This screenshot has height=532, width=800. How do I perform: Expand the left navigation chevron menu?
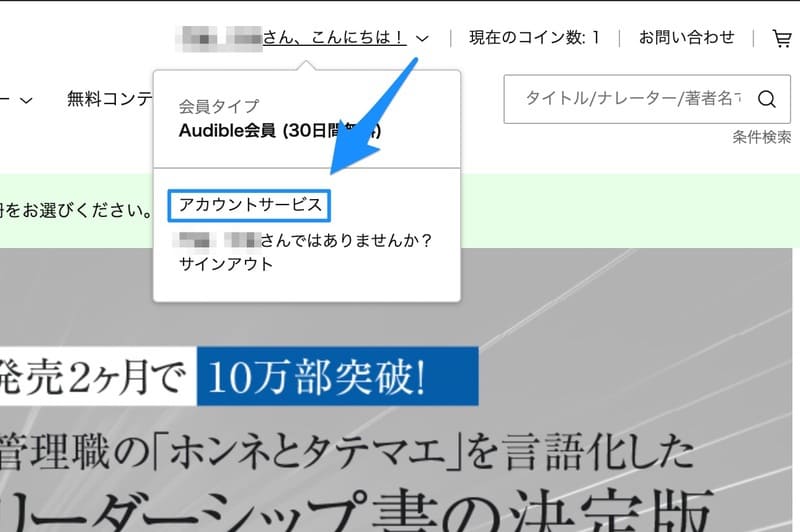[x=26, y=99]
